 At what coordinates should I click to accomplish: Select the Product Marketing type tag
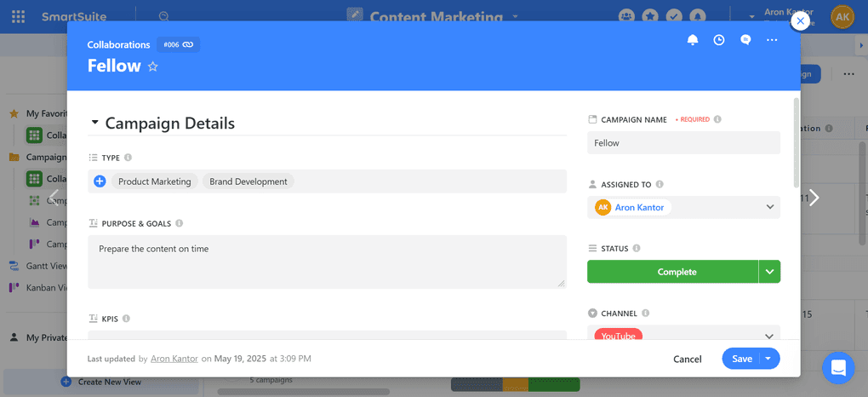coord(154,181)
